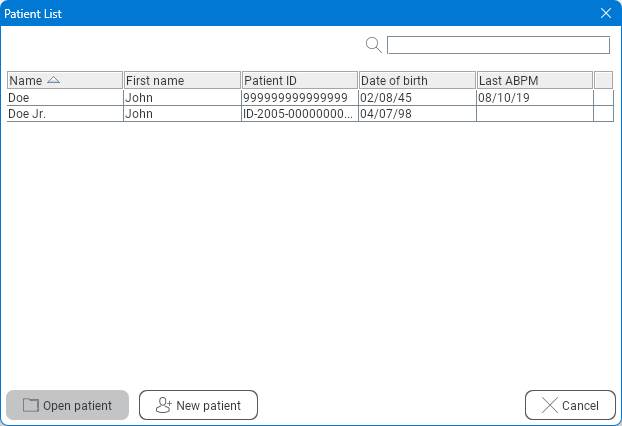The width and height of the screenshot is (622, 426).
Task: Sort by the Date of birth header
Action: click(x=417, y=80)
